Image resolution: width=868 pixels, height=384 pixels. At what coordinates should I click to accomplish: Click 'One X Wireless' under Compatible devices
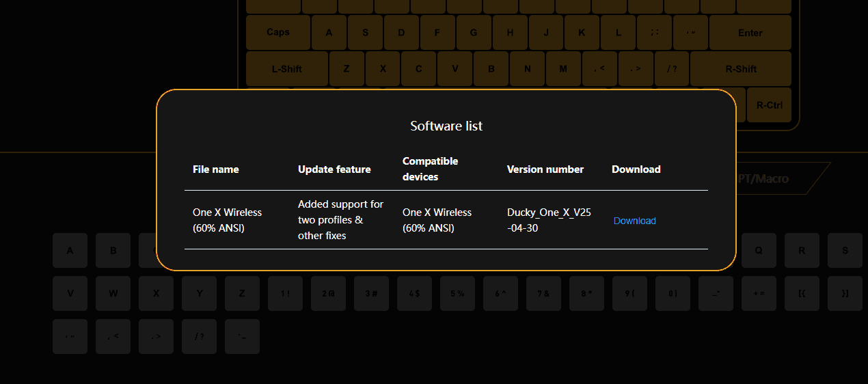point(437,220)
